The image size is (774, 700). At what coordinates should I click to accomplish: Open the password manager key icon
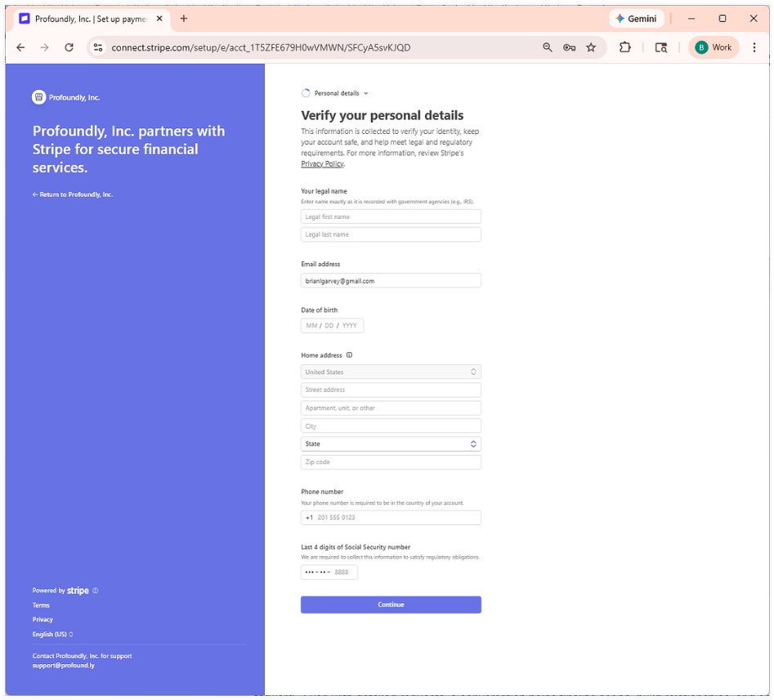tap(569, 47)
